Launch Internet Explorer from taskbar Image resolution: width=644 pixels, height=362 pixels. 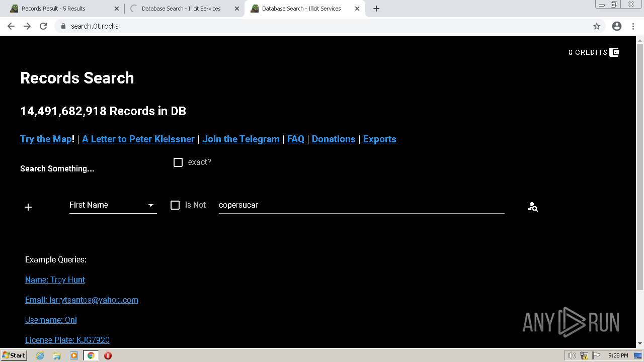tap(40, 355)
